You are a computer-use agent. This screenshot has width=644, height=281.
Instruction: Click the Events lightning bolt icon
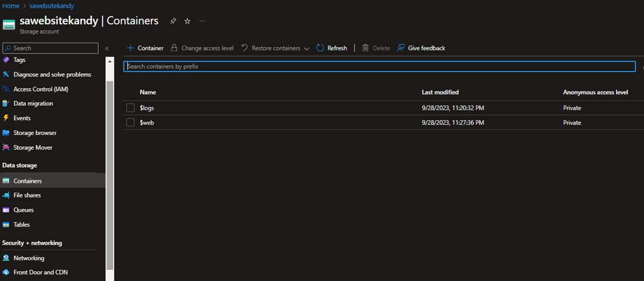point(6,118)
